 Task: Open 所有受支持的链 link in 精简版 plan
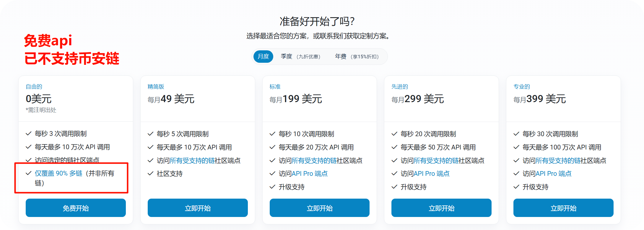pyautogui.click(x=192, y=161)
